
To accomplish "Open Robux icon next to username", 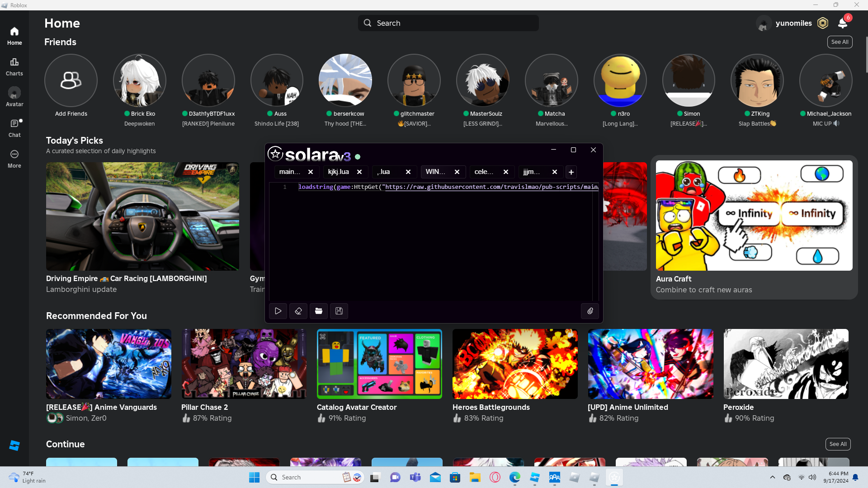I will tap(823, 23).
